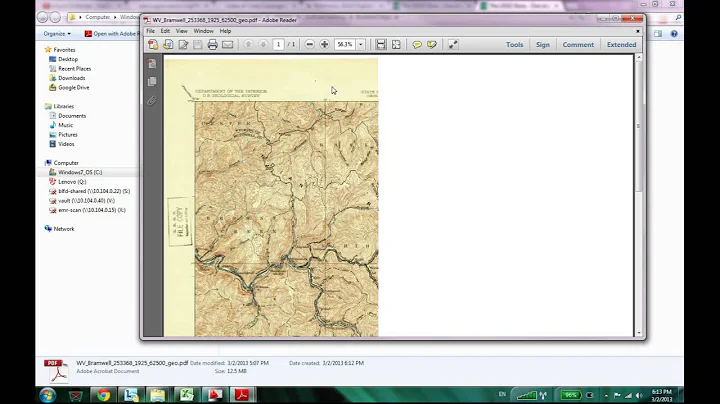Click the small X below Reader's title bar

[x=637, y=31]
